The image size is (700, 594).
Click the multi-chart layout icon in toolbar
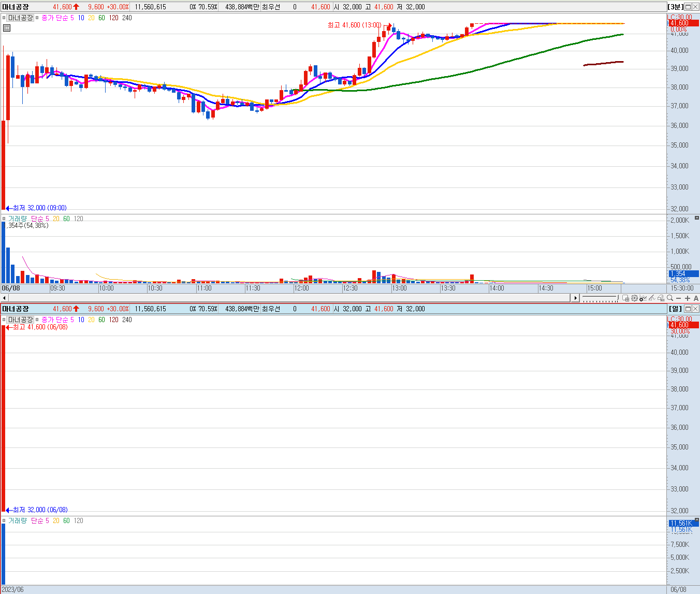[x=625, y=298]
